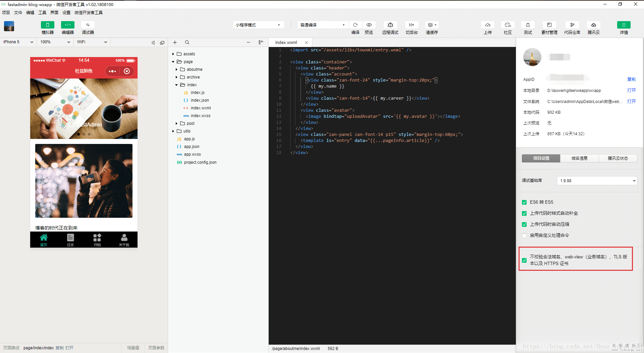Click the compile refresh icon (编译)
The height and width of the screenshot is (353, 644).
point(355,25)
